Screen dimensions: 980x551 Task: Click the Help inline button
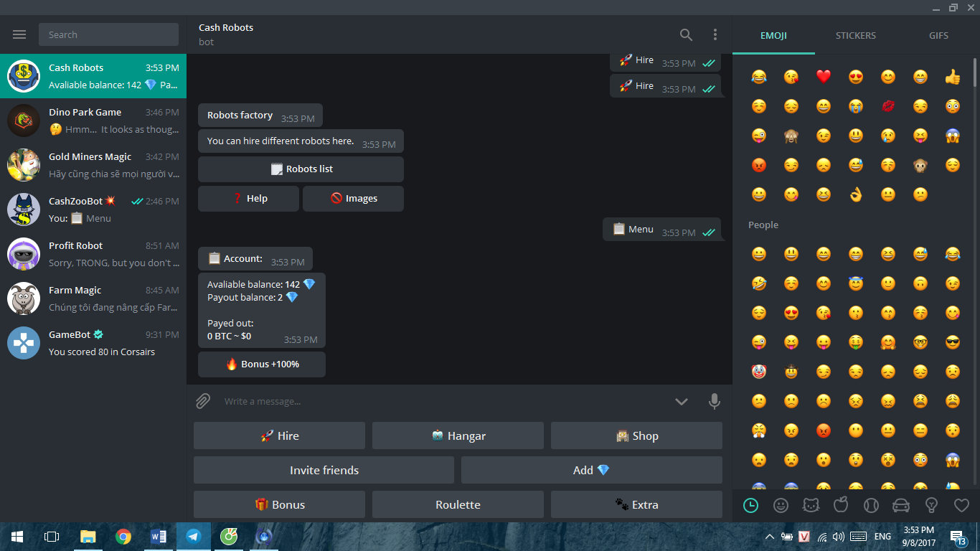[x=248, y=199]
